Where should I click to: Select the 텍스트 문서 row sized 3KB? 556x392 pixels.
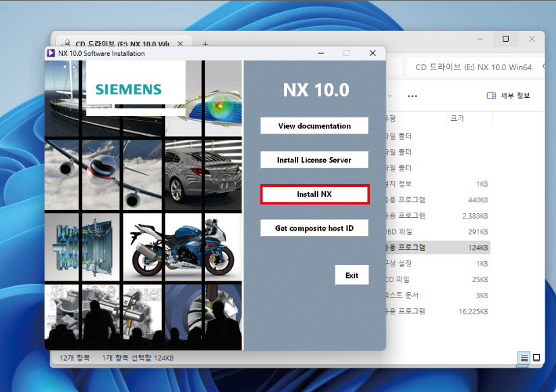tap(437, 296)
